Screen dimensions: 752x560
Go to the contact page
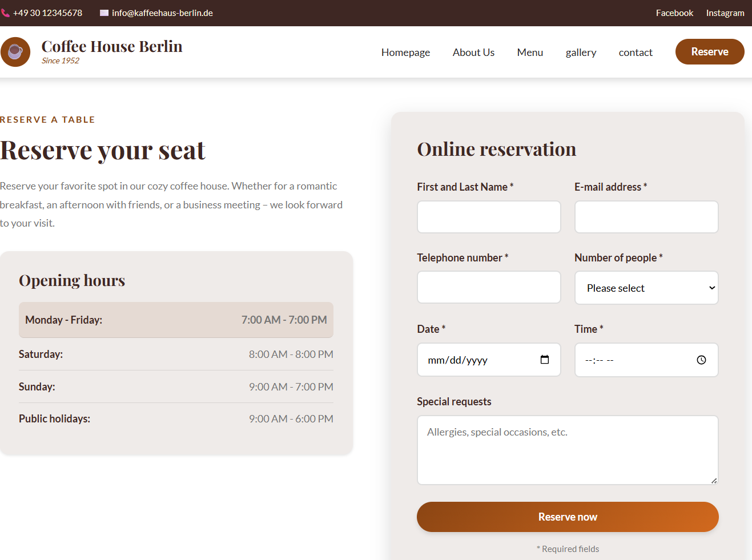[636, 52]
